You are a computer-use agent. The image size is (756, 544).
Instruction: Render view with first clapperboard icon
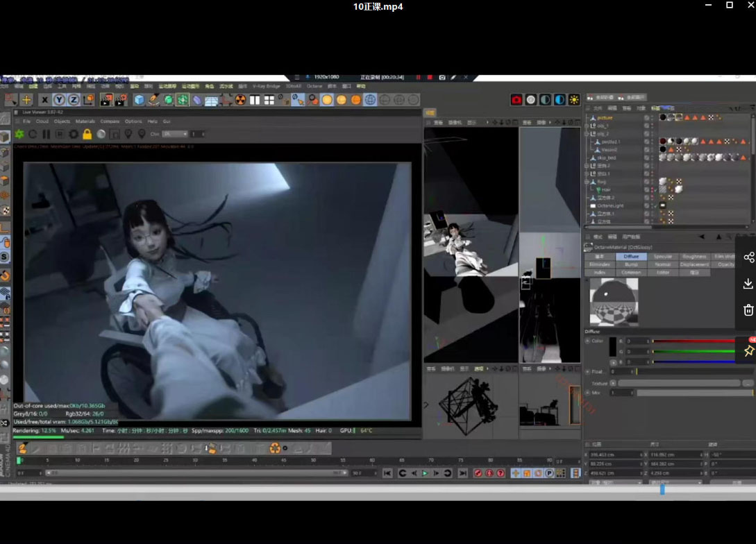[x=106, y=100]
